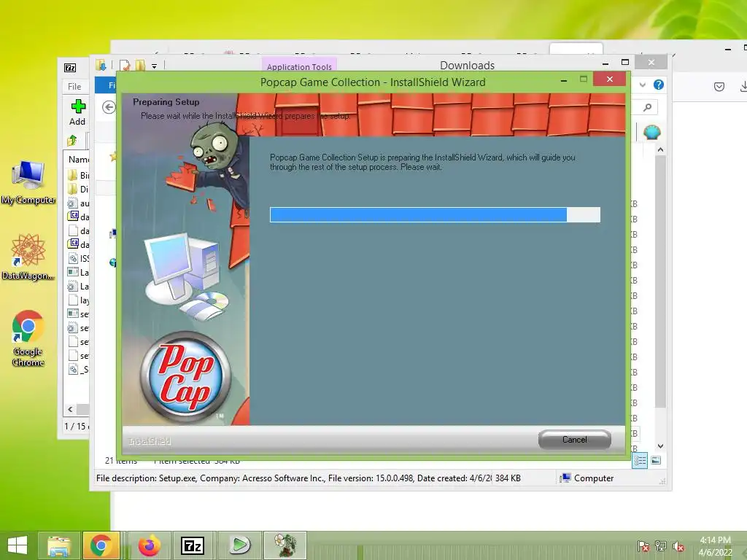Image resolution: width=747 pixels, height=560 pixels.
Task: Click the teal shell icon in Explorer
Action: coord(651,131)
